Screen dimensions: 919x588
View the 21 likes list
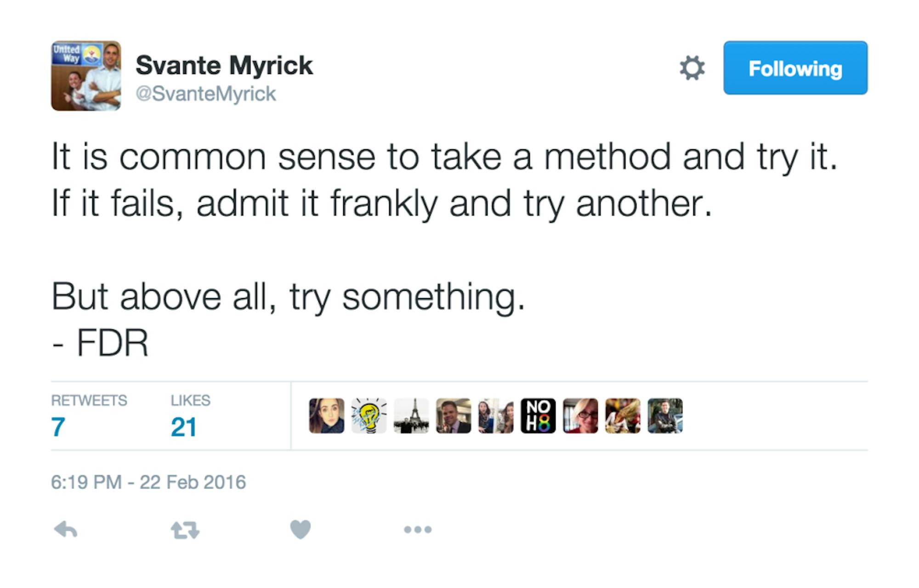(x=183, y=427)
